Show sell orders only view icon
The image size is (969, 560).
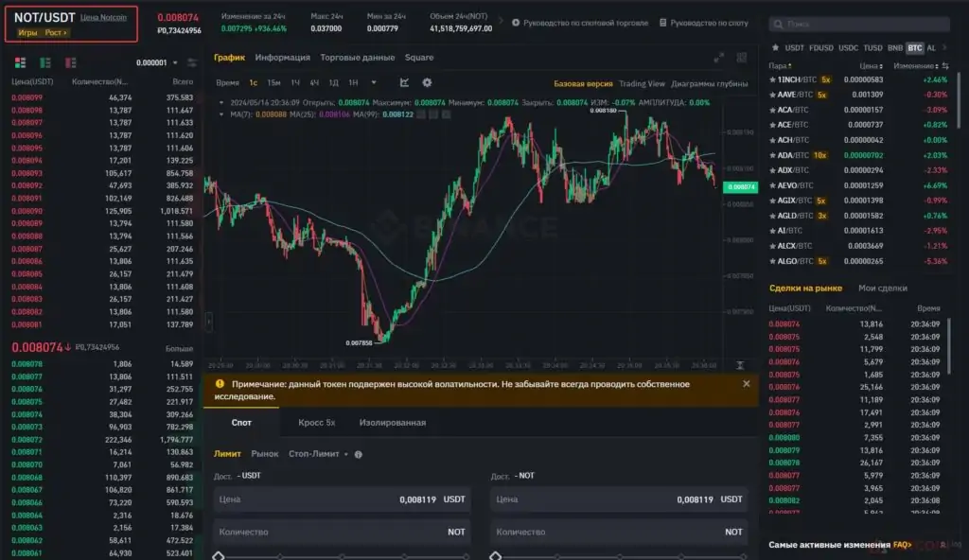pos(70,62)
